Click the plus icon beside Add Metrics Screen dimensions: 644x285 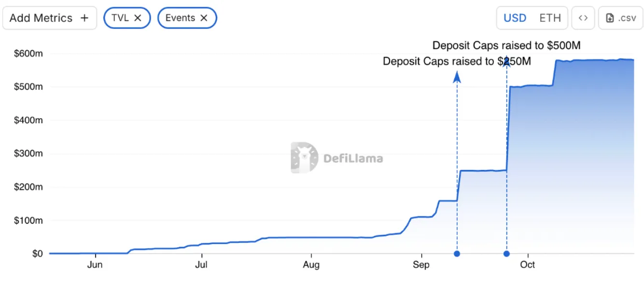84,18
